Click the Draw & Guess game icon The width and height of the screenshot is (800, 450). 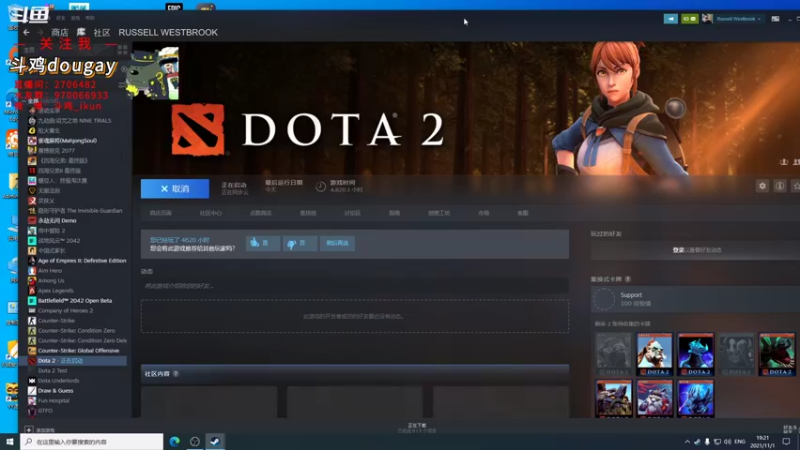point(32,390)
